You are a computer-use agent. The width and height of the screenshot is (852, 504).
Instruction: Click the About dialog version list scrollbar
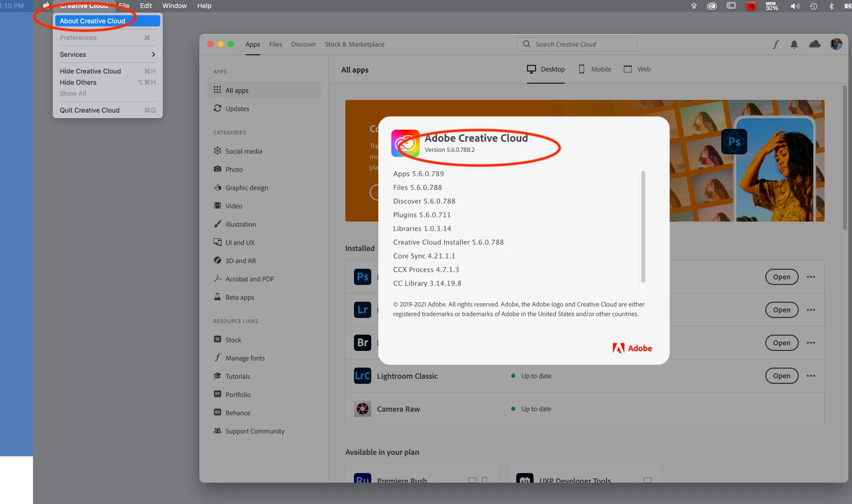(643, 227)
